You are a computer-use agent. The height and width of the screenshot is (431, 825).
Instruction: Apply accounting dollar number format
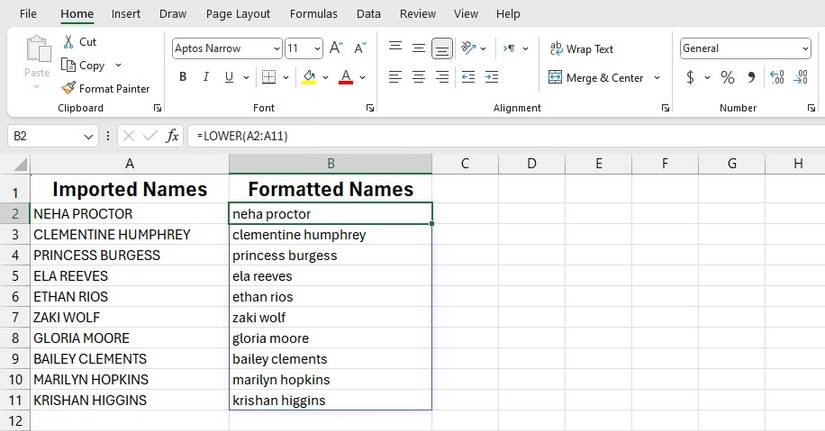(x=690, y=78)
